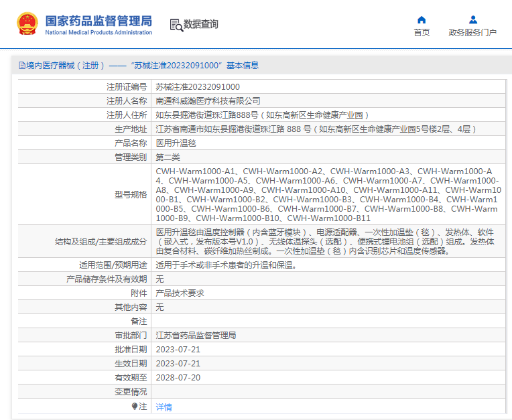Image resolution: width=512 pixels, height=420 pixels.
Task: Click the 型号规格 row label
Action: 131,194
